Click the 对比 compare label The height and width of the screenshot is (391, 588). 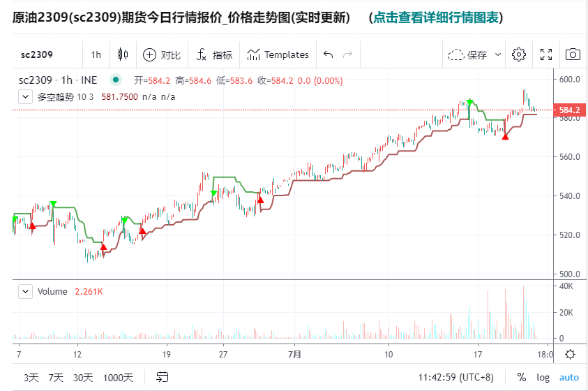[x=171, y=55]
